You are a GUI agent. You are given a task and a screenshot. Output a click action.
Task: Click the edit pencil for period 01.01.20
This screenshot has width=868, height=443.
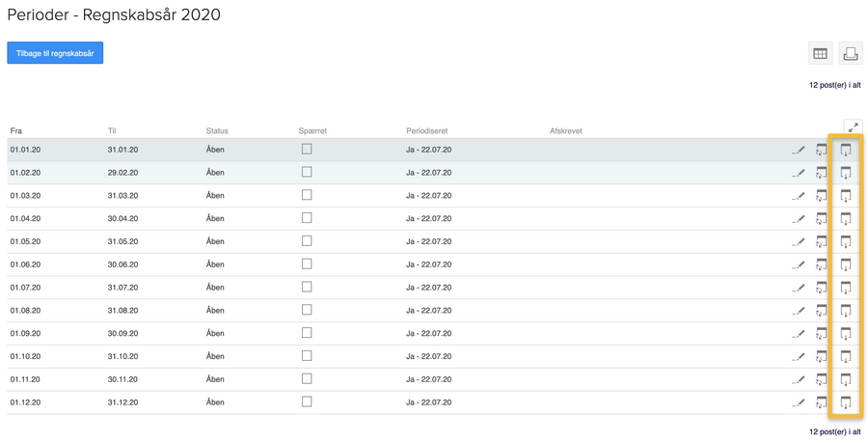click(799, 150)
